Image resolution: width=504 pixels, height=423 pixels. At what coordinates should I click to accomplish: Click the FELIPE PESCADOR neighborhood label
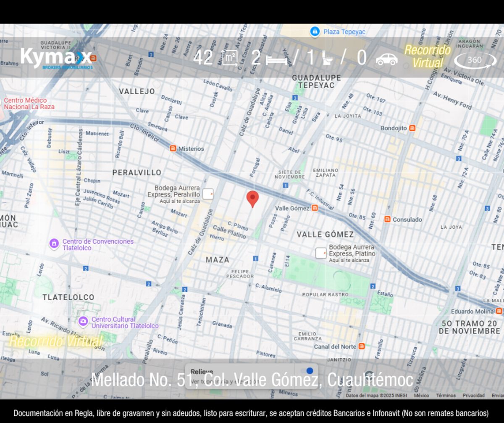240,274
